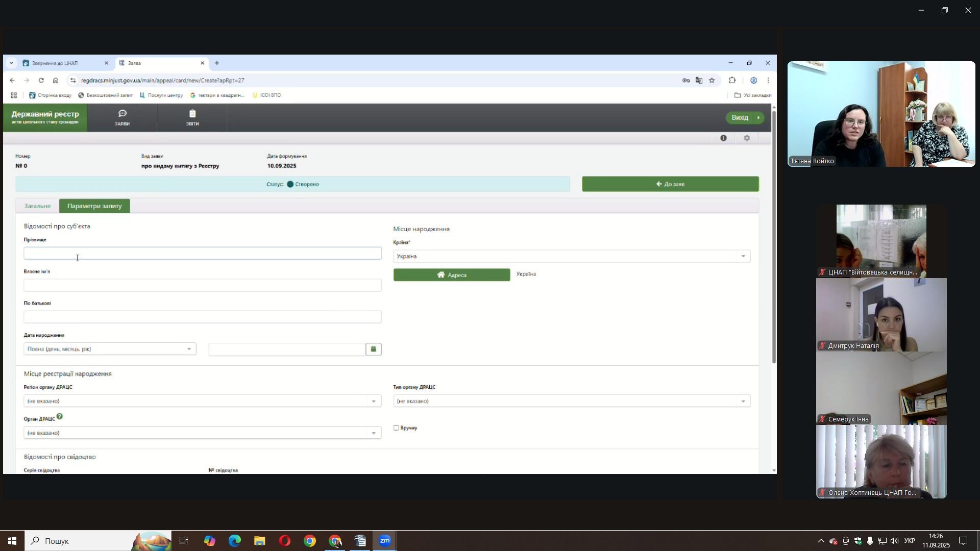The width and height of the screenshot is (980, 551).
Task: Switch to the Загальне tab
Action: point(37,206)
